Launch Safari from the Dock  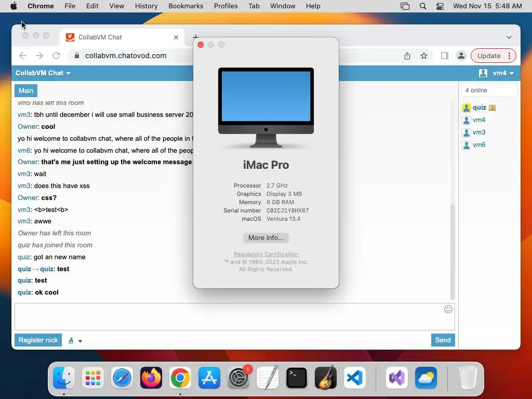pos(122,378)
